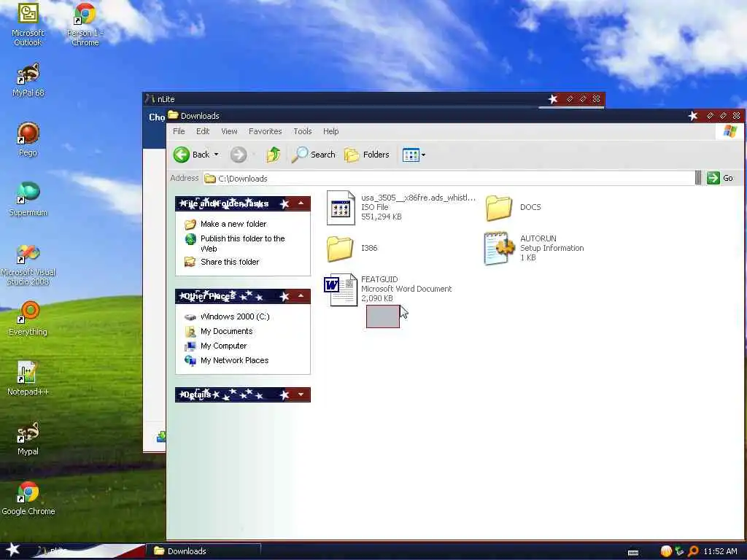Click the green Back arrow button
The width and height of the screenshot is (747, 560).
point(182,155)
